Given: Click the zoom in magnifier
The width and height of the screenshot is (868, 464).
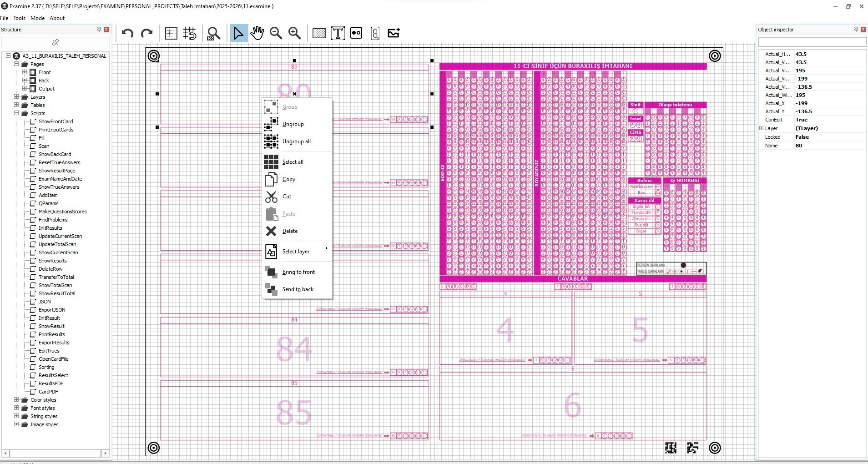Looking at the screenshot, I should [295, 33].
